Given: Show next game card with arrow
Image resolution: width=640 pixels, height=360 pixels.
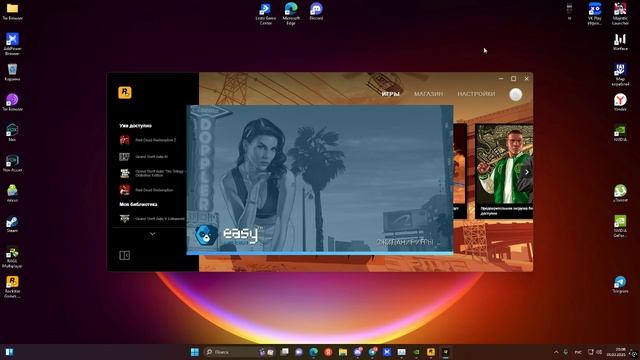Looking at the screenshot, I should (527, 172).
